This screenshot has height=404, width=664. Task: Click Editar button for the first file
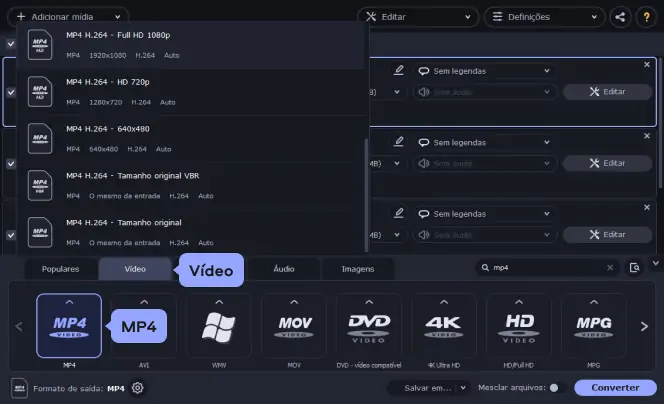click(607, 92)
